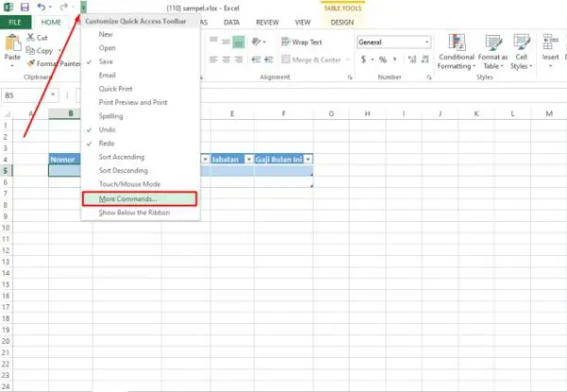
Task: Click the Copy icon in Clipboard group
Action: point(30,51)
